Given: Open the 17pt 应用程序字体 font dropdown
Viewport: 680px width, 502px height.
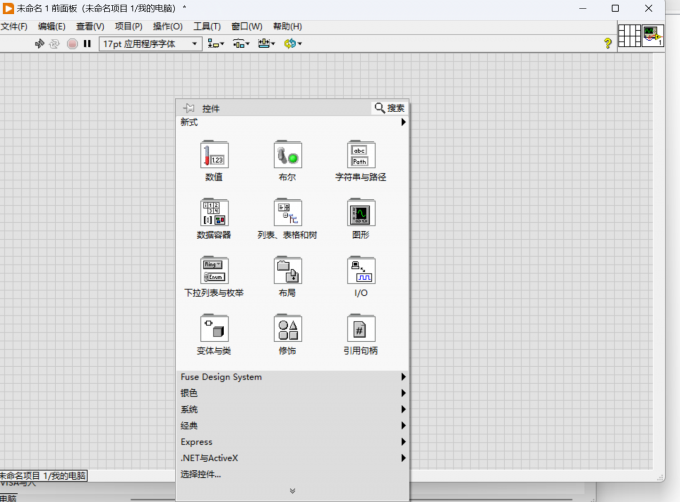Looking at the screenshot, I should [150, 44].
